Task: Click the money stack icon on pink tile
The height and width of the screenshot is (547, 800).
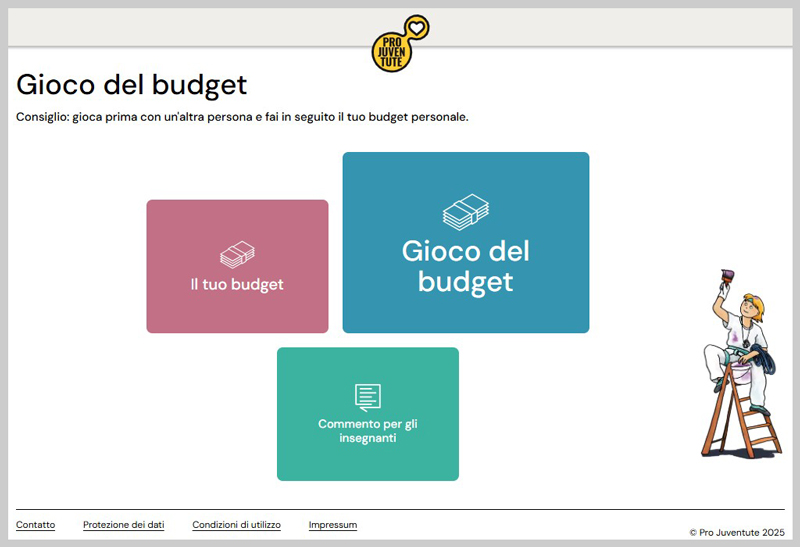Action: [x=237, y=255]
